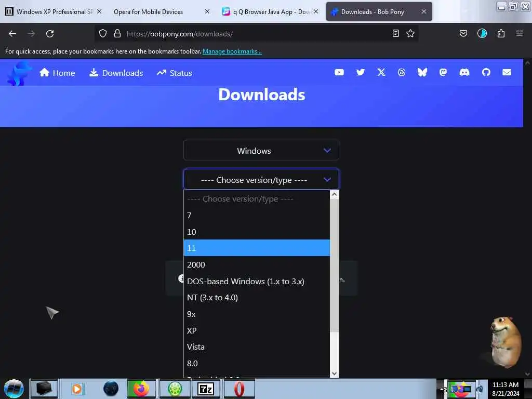The image size is (532, 399).
Task: Open the blue circular extension icon
Action: [482, 34]
